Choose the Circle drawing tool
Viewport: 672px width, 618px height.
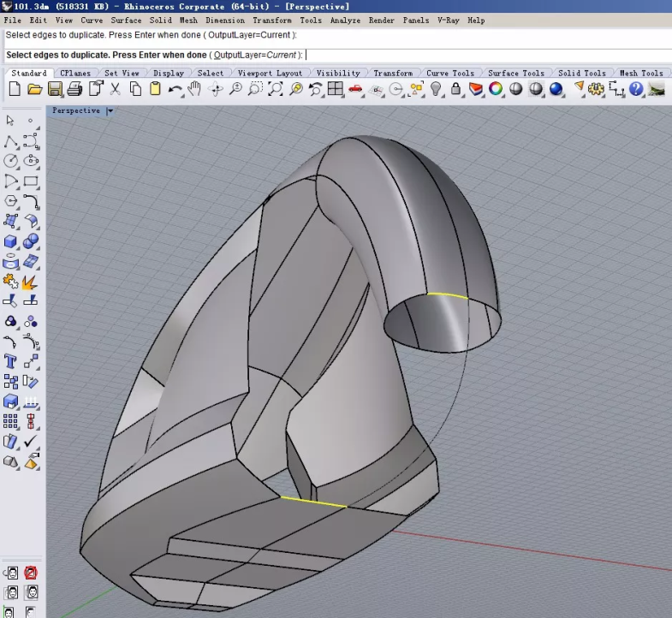coord(11,160)
